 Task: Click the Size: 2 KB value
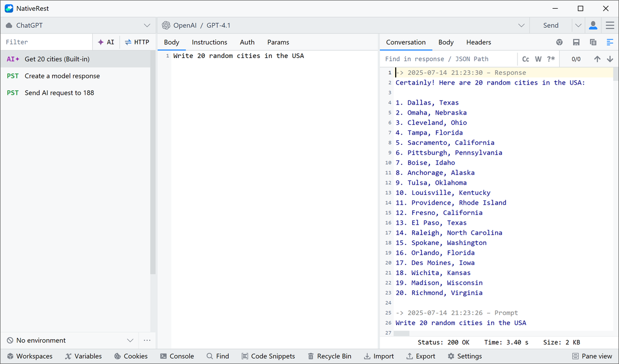tap(562, 342)
